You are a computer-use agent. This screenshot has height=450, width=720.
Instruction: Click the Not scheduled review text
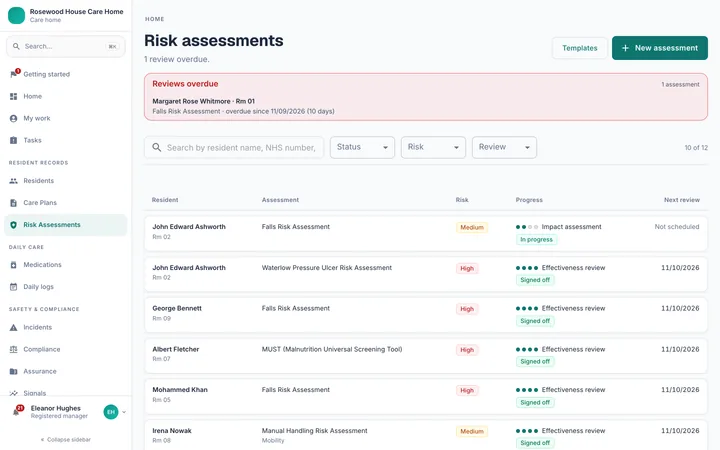[677, 227]
